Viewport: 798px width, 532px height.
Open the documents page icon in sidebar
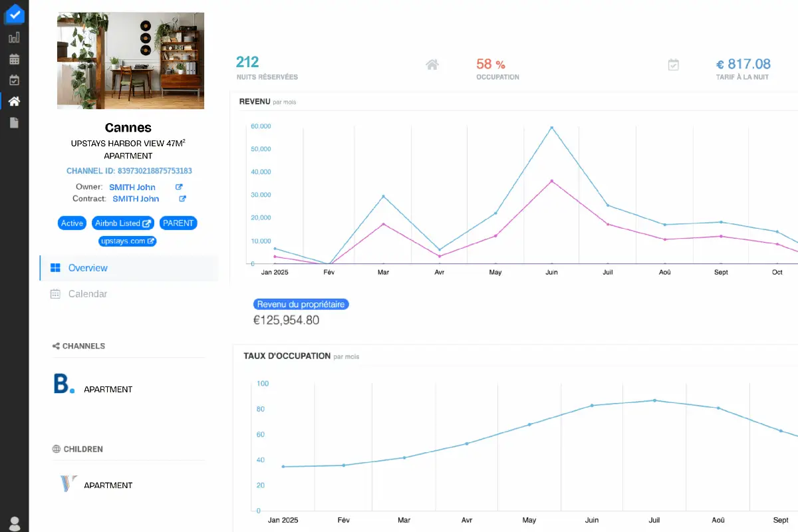tap(14, 122)
